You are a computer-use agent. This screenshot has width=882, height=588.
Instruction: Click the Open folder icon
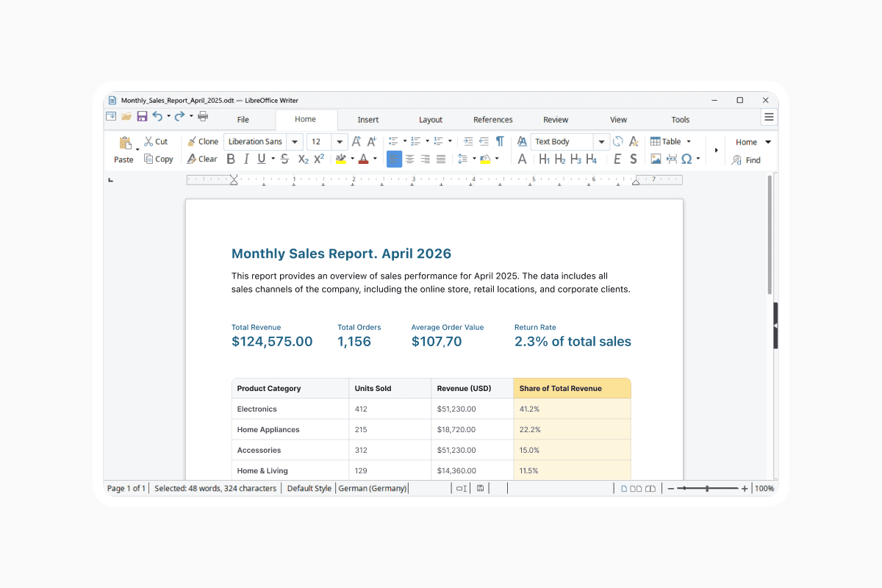pyautogui.click(x=126, y=116)
